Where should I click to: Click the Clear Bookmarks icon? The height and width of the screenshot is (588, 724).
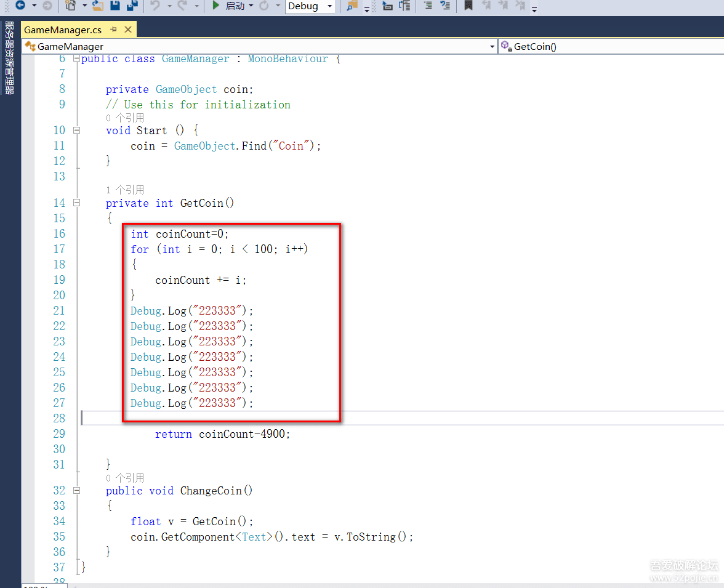(x=520, y=6)
